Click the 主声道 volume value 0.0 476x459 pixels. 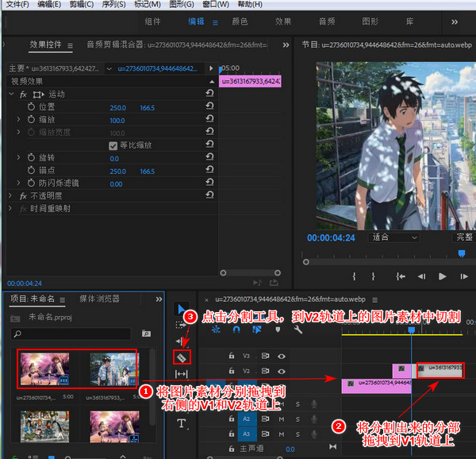click(290, 449)
